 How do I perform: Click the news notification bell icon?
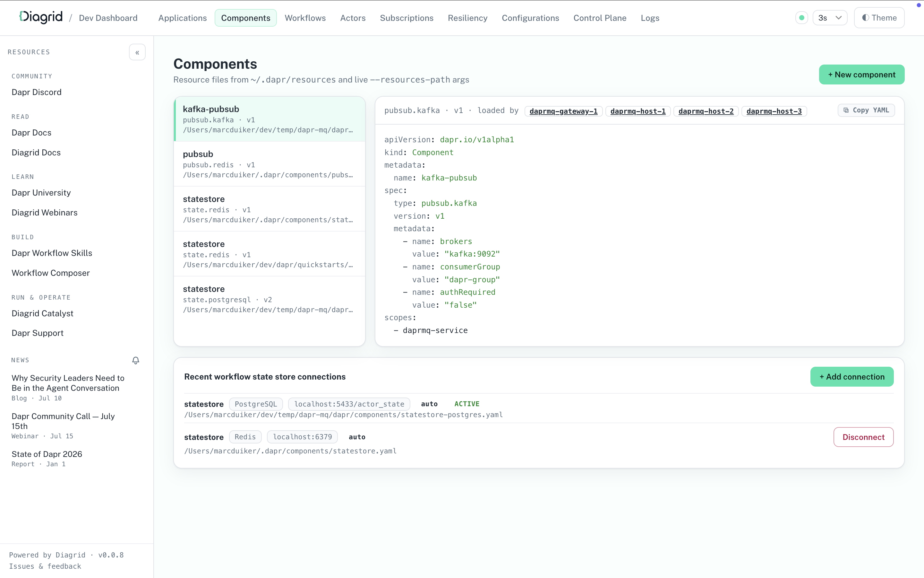135,360
